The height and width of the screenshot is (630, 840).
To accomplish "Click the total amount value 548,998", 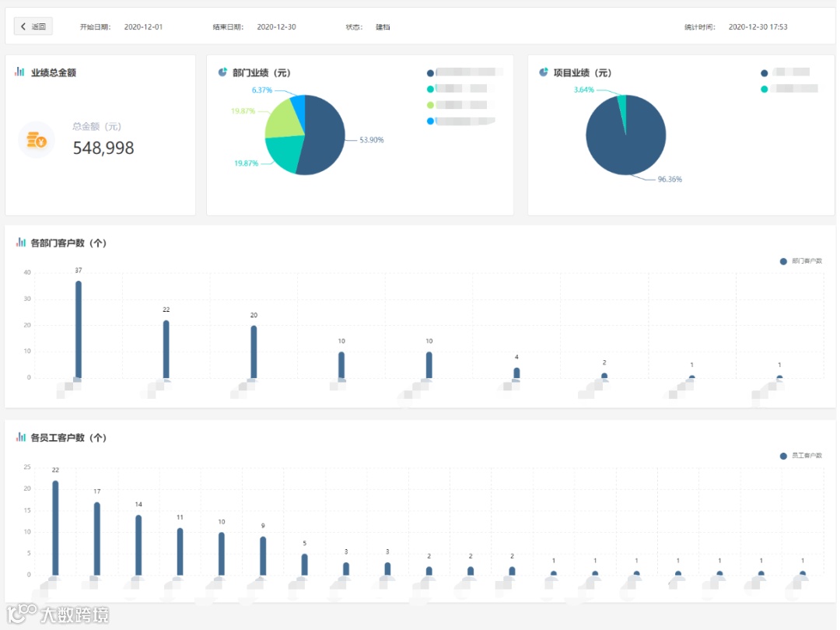I will (103, 148).
